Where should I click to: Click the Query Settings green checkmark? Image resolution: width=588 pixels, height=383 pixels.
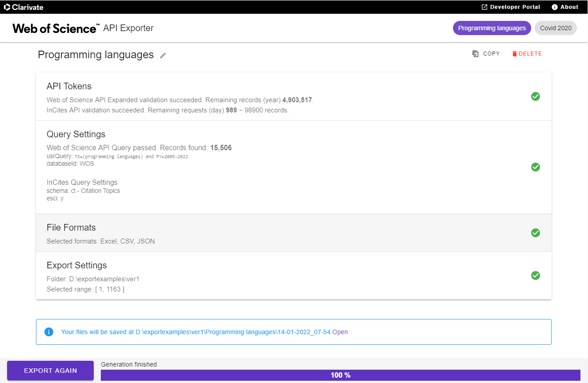536,167
